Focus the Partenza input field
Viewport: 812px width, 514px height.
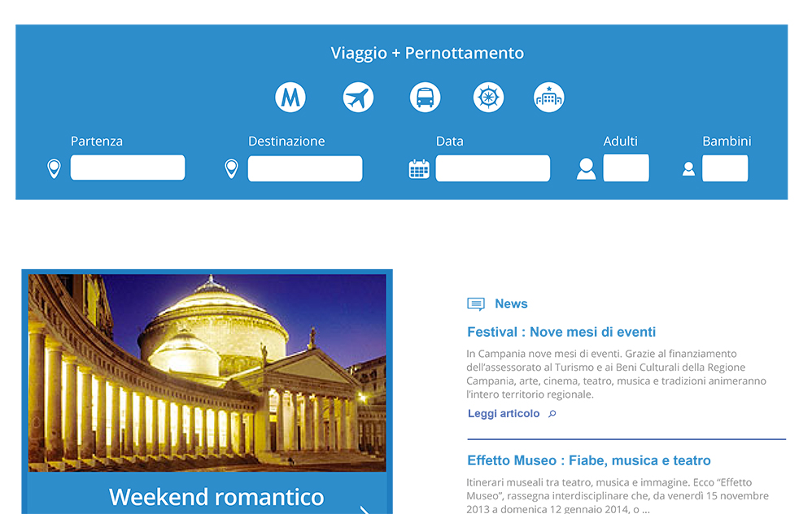128,168
